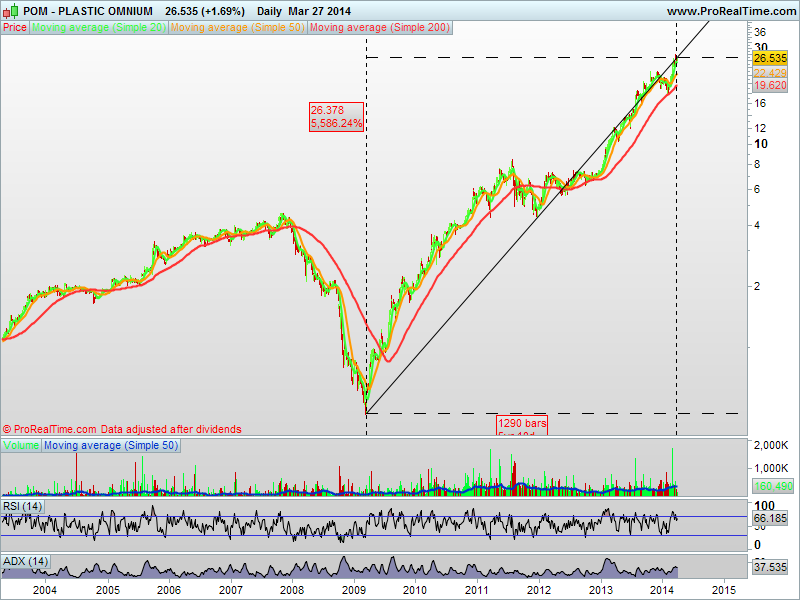Click the 36 price scale label

point(760,32)
